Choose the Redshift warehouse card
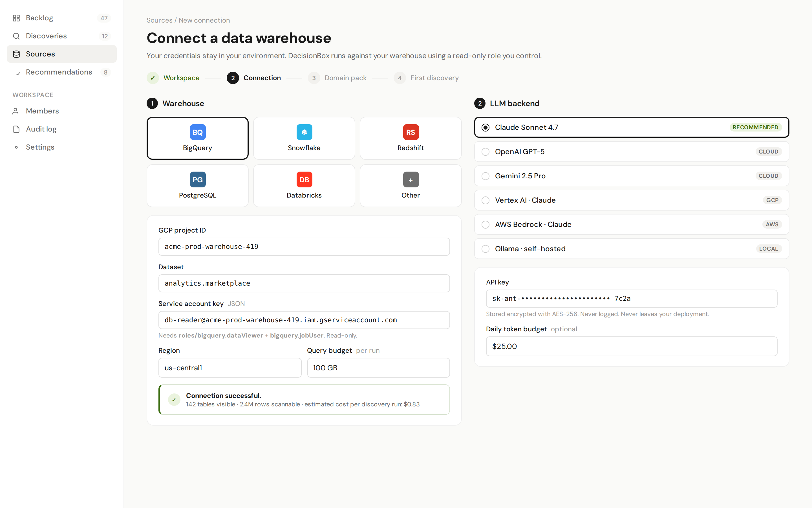 411,138
